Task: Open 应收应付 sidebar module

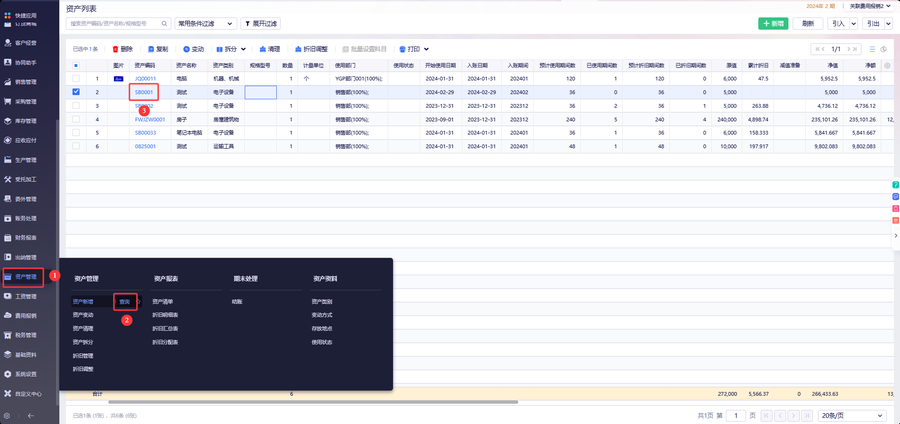Action: 21,140
